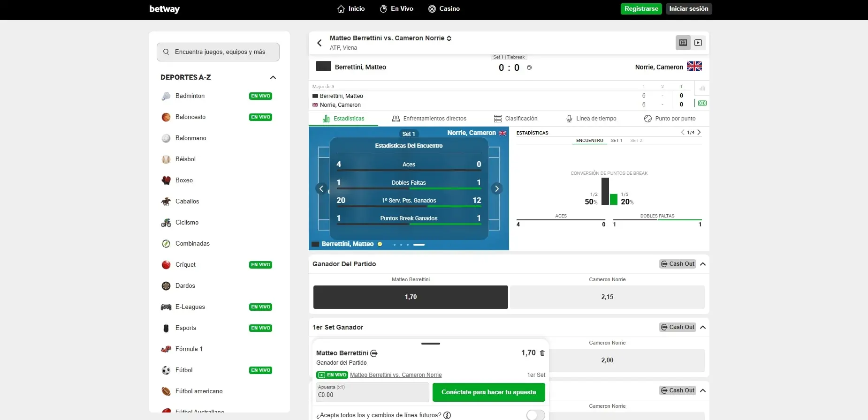The width and height of the screenshot is (868, 420).
Task: Open the Enfrentamientos directos tab
Action: click(429, 119)
